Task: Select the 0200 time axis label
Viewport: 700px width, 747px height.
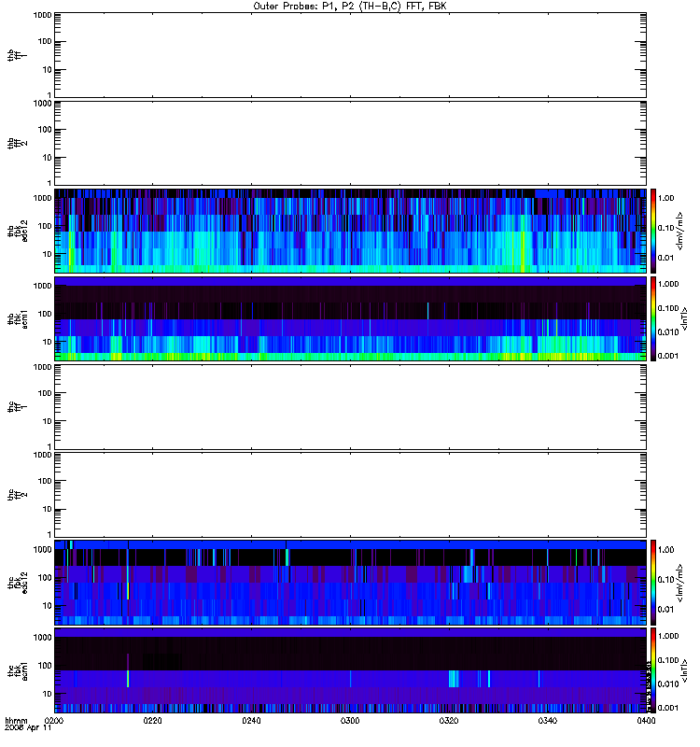Action: (x=54, y=721)
